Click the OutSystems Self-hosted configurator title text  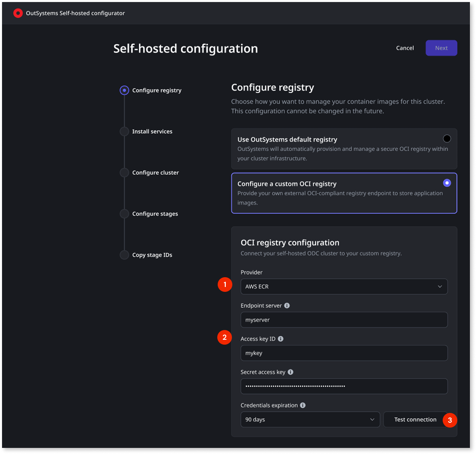click(x=75, y=13)
